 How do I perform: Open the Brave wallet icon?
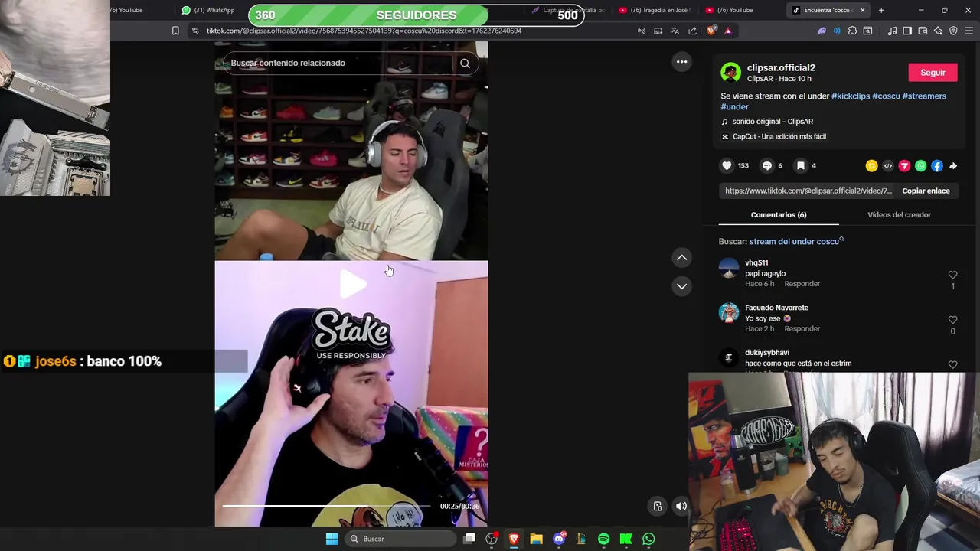click(923, 31)
